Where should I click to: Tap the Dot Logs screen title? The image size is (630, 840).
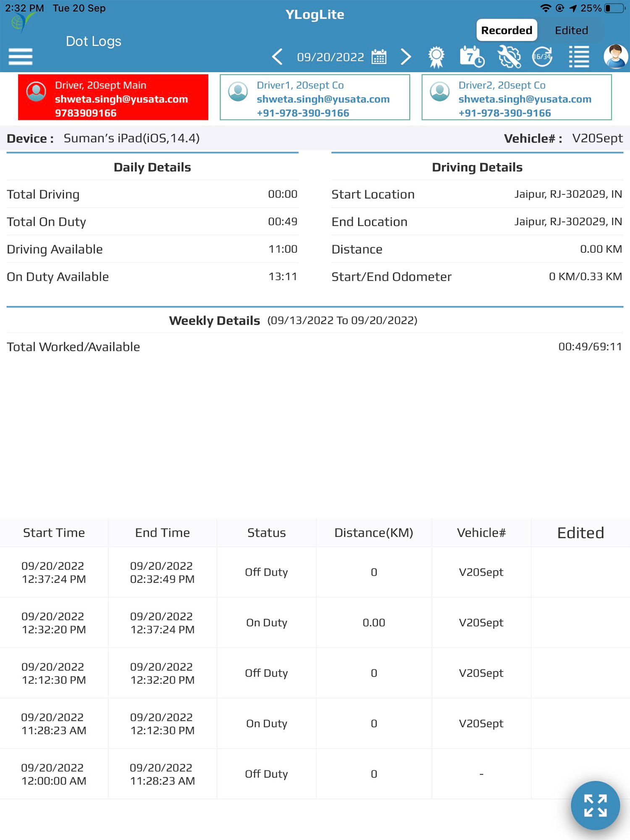pos(93,41)
